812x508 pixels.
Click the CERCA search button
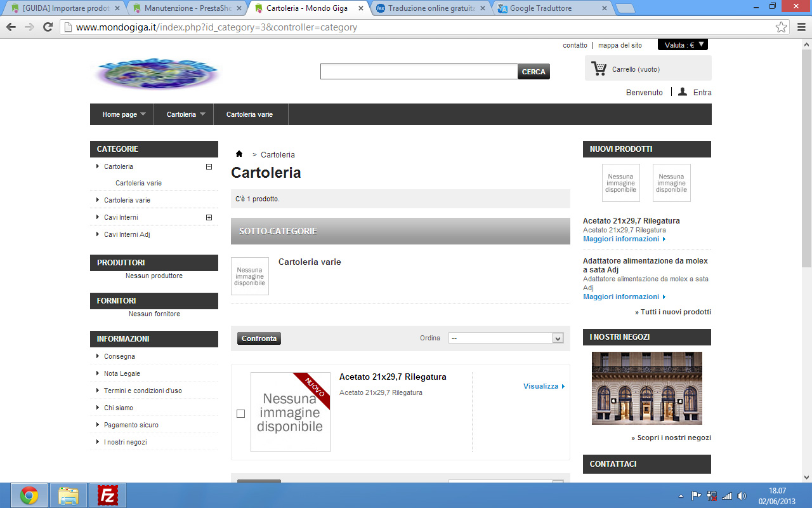[534, 72]
